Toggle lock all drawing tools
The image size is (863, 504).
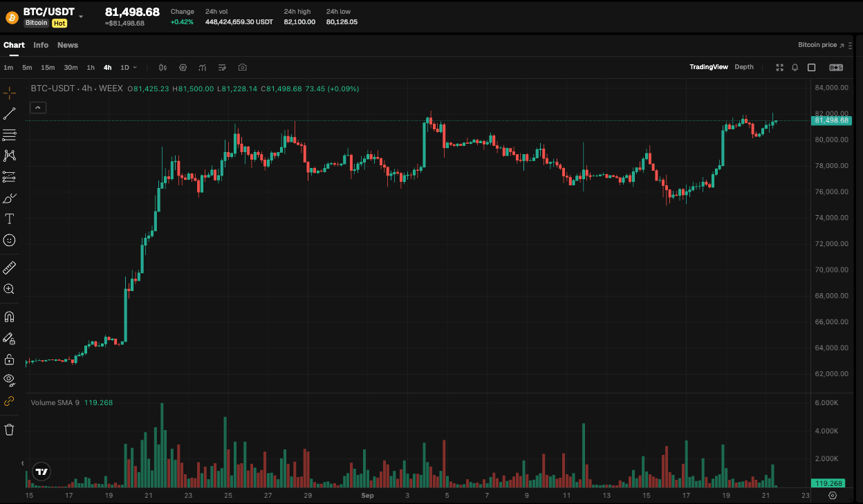(10, 360)
